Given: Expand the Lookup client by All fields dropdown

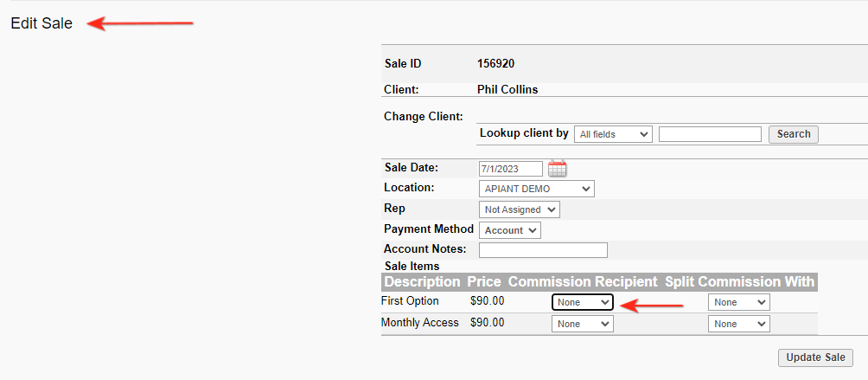Looking at the screenshot, I should [613, 134].
